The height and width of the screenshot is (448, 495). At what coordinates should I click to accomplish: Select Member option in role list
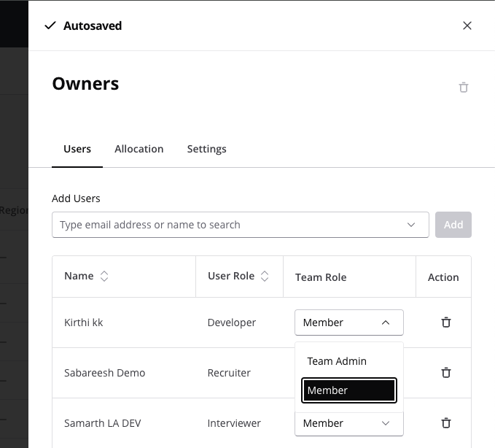pos(348,390)
